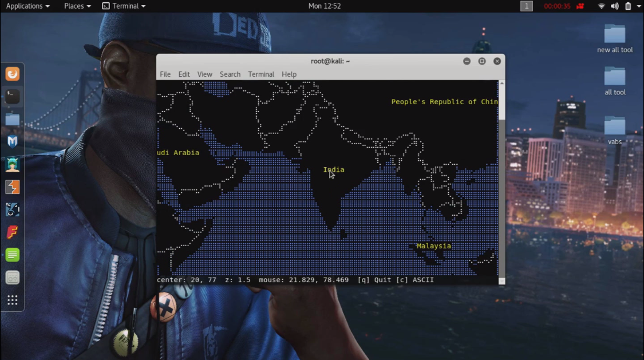Open the terminal Search menu
Screen dimensions: 644x360
point(230,74)
